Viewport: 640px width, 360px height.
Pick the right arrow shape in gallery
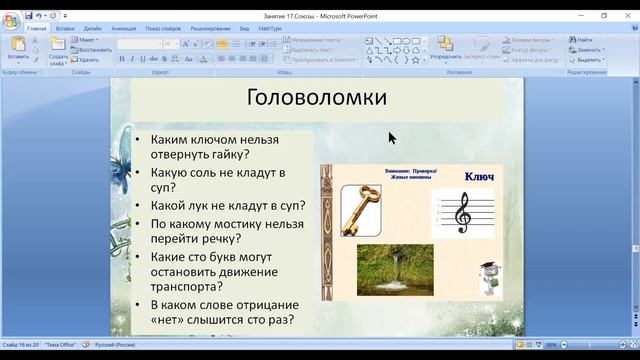click(397, 51)
